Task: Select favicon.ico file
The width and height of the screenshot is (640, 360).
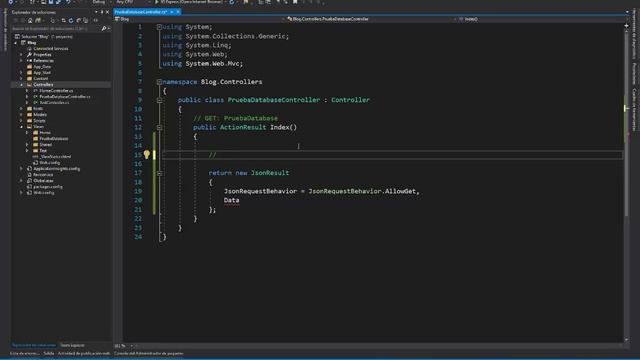Action: [x=43, y=175]
